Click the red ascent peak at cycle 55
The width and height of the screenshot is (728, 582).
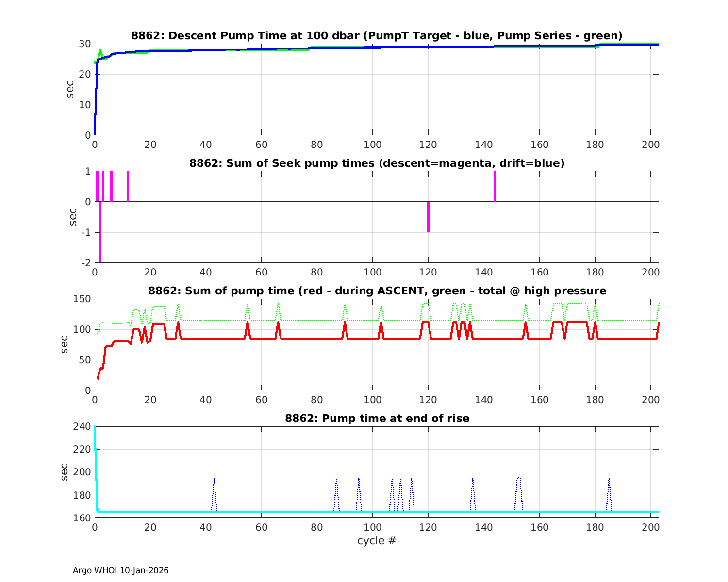(248, 323)
